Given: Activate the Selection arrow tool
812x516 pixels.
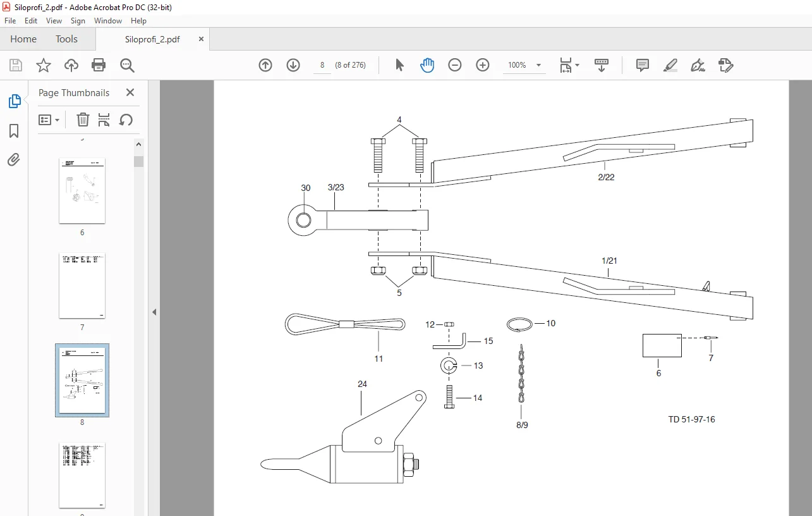Looking at the screenshot, I should coord(399,65).
